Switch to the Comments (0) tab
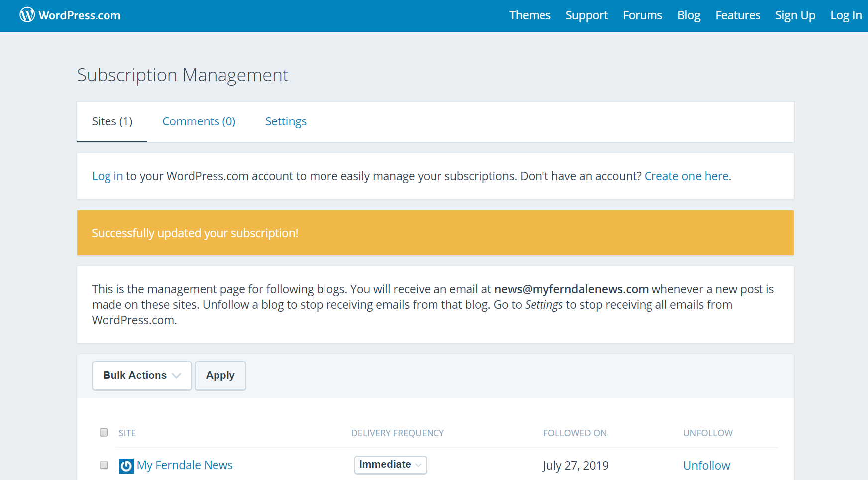 pyautogui.click(x=199, y=121)
